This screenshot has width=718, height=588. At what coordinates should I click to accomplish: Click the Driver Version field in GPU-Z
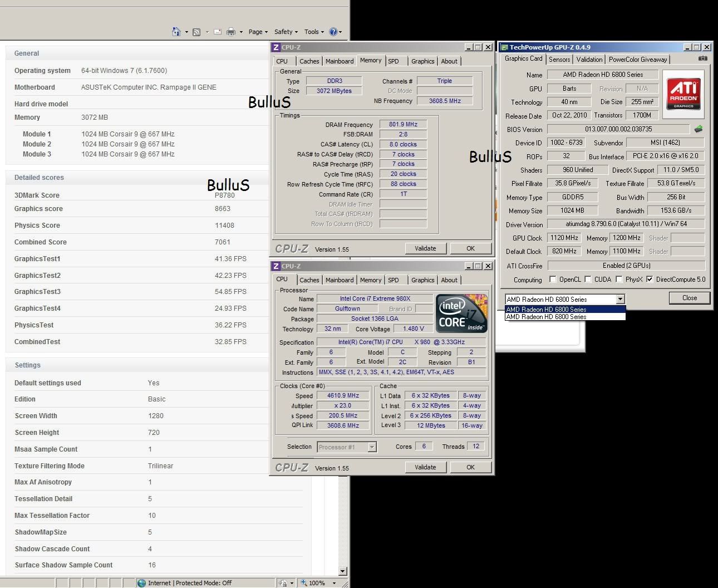pyautogui.click(x=626, y=224)
